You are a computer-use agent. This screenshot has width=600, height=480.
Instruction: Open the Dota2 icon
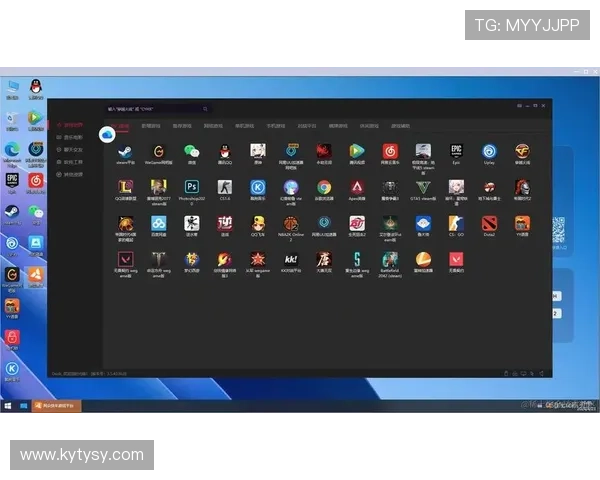[x=489, y=223]
